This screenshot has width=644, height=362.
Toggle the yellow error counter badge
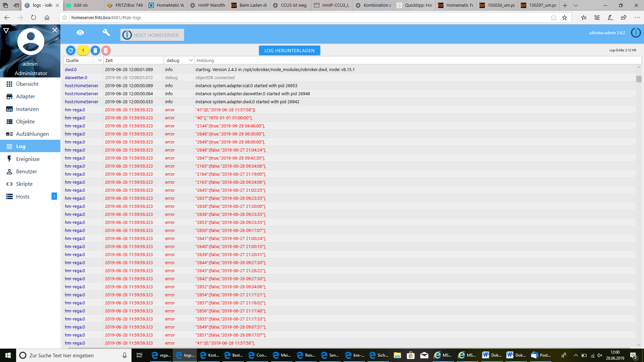83,51
